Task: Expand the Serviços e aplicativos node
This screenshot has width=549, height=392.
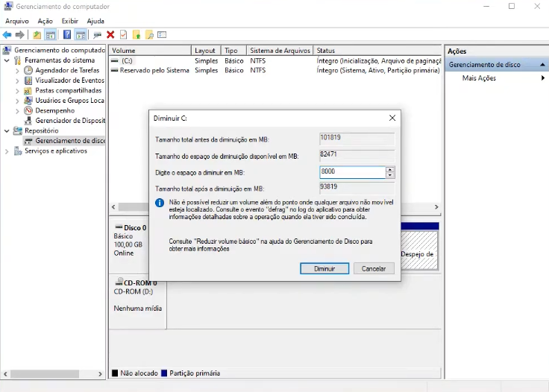Action: (x=7, y=151)
